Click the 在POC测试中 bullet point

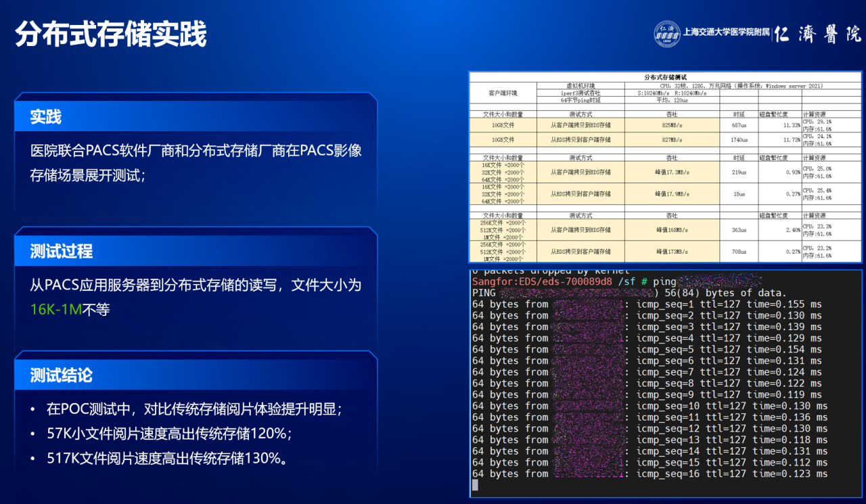[x=194, y=409]
